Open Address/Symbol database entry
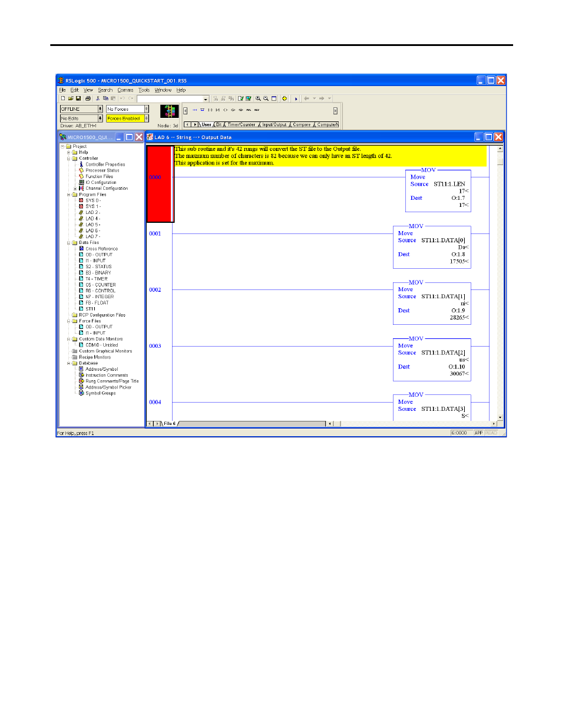 pos(101,369)
